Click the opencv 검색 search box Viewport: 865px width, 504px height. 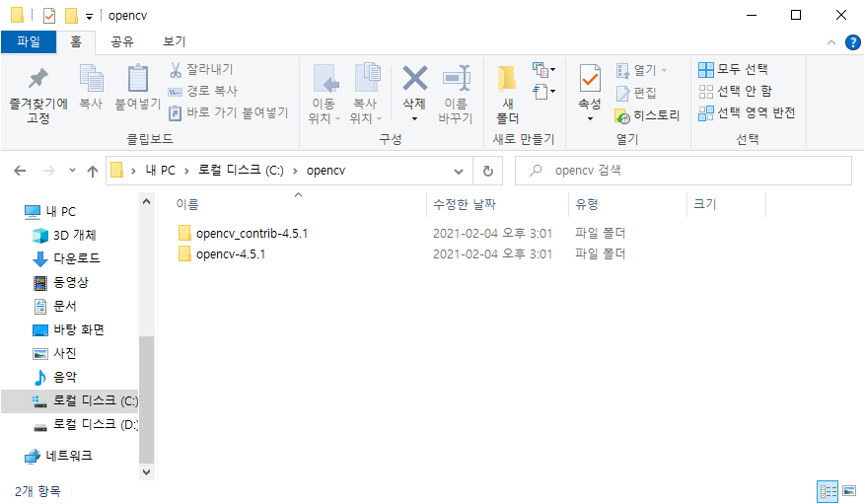(x=683, y=171)
